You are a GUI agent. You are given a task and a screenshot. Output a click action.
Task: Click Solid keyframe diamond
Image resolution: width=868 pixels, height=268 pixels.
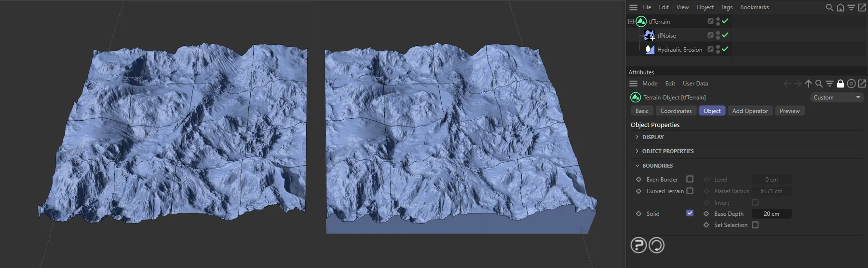point(638,214)
